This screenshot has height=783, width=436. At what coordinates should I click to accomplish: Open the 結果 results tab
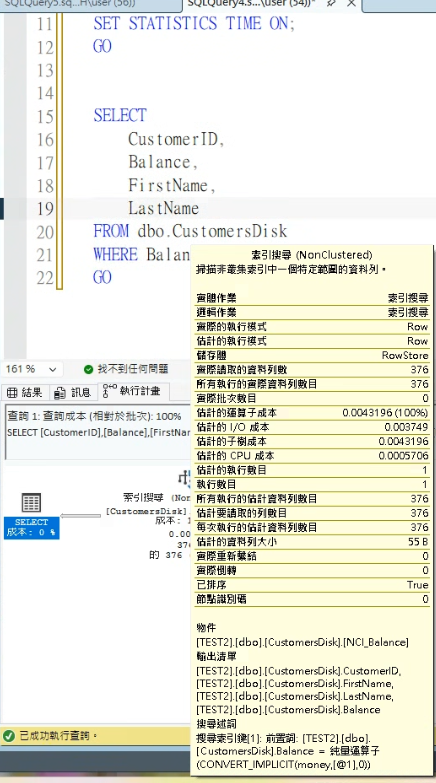click(x=25, y=392)
